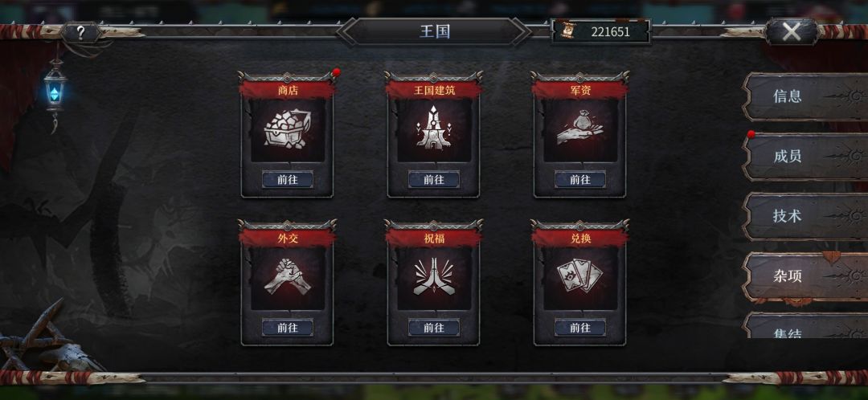
Task: Click the exchange cards icon
Action: click(579, 276)
